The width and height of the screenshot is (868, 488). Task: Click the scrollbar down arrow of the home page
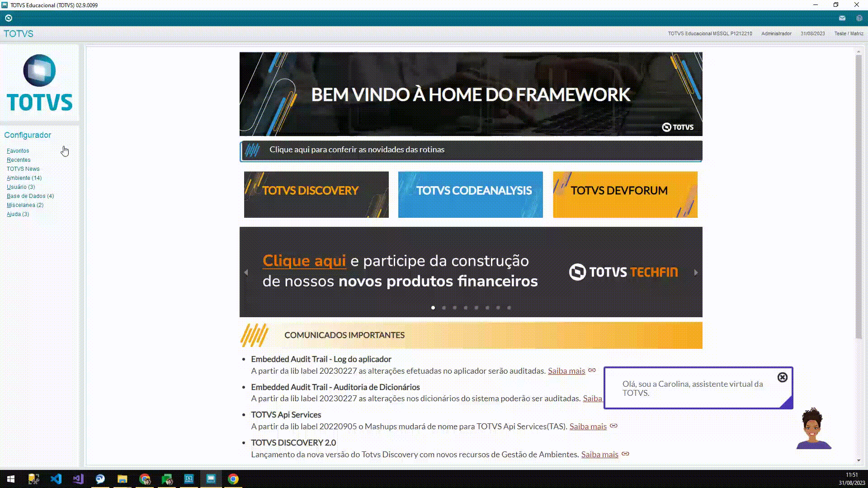click(859, 460)
